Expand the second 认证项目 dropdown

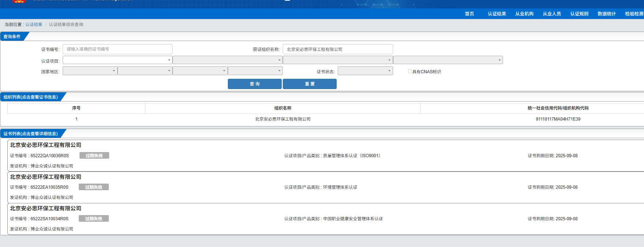pyautogui.click(x=227, y=60)
